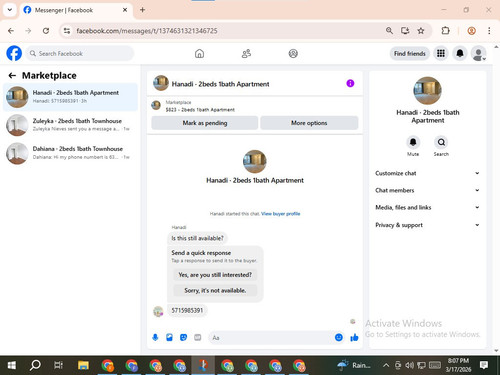Open the Facebook menu grid icon
The height and width of the screenshot is (375, 500).
pyautogui.click(x=441, y=53)
